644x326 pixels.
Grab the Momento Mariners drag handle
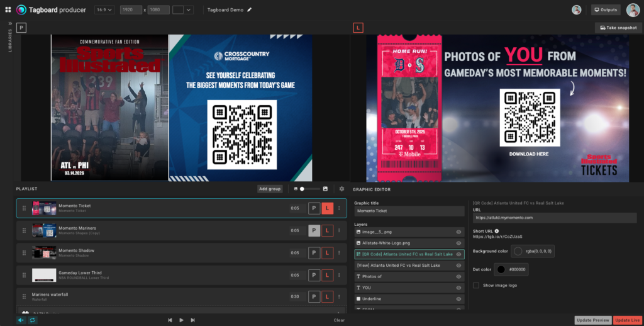tap(25, 230)
